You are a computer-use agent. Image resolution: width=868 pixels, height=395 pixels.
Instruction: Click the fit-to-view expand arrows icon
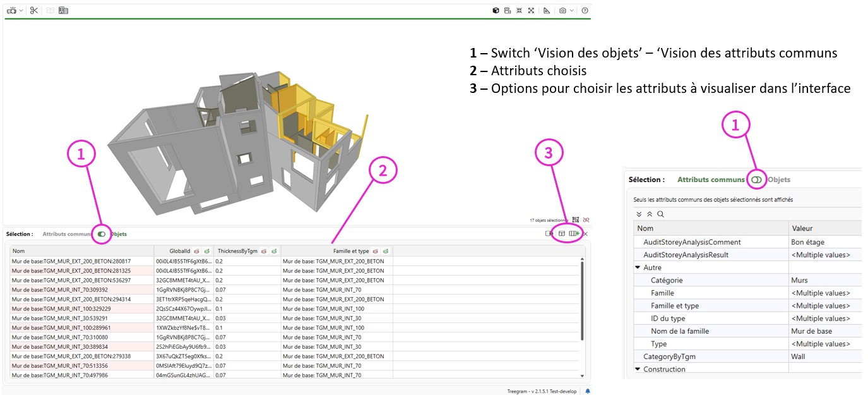point(531,11)
